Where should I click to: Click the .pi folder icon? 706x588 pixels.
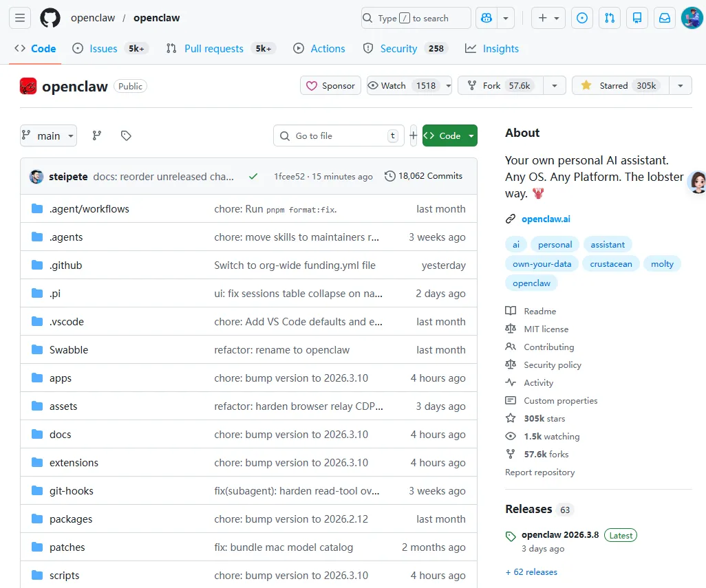(x=37, y=294)
